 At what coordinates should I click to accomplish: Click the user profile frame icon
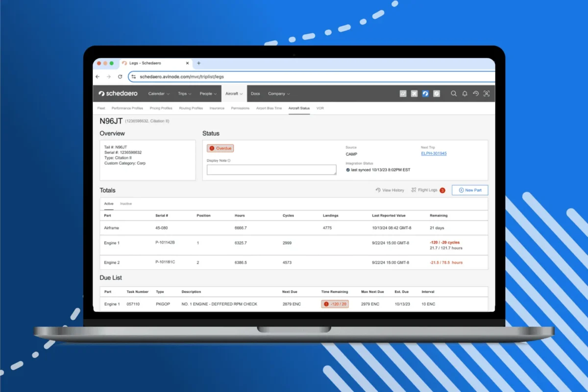(486, 94)
